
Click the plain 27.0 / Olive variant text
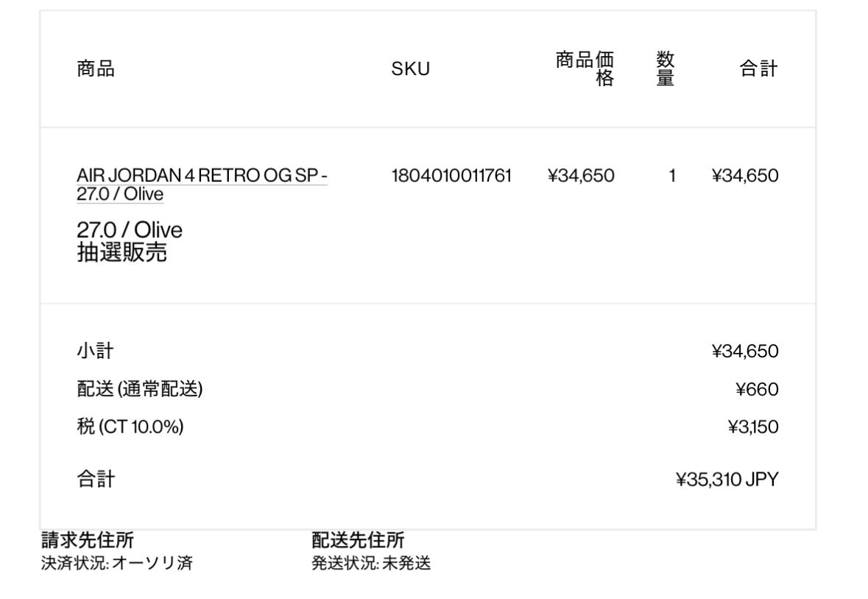(x=129, y=232)
